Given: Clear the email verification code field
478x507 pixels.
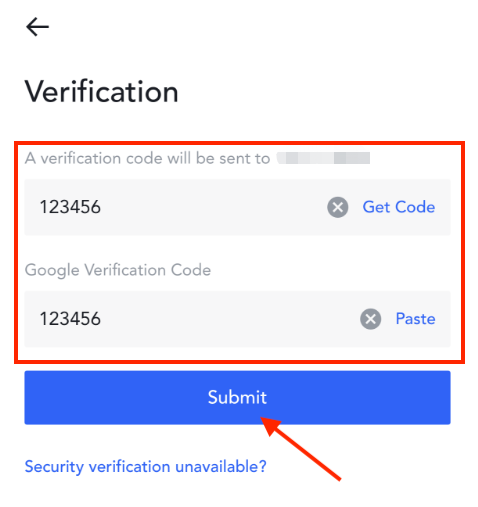Looking at the screenshot, I should pos(337,207).
